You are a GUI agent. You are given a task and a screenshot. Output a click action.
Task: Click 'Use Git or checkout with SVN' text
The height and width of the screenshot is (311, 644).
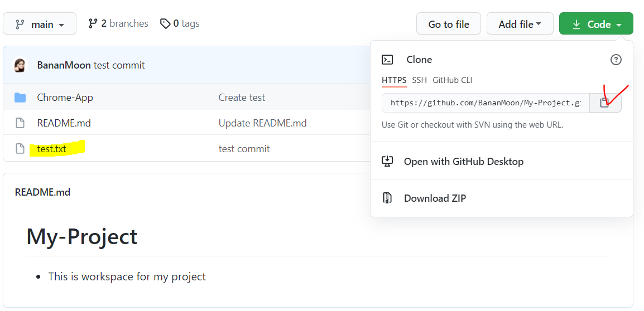[x=472, y=125]
